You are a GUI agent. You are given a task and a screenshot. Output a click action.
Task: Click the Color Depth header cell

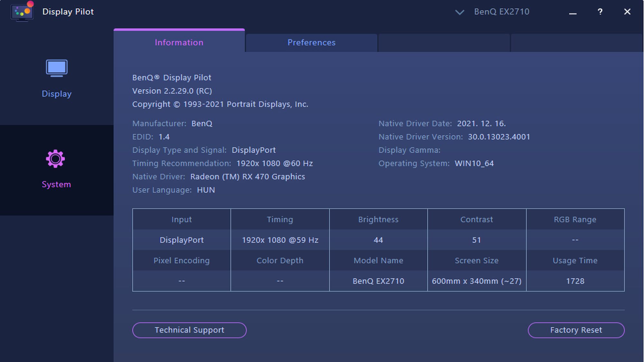280,260
